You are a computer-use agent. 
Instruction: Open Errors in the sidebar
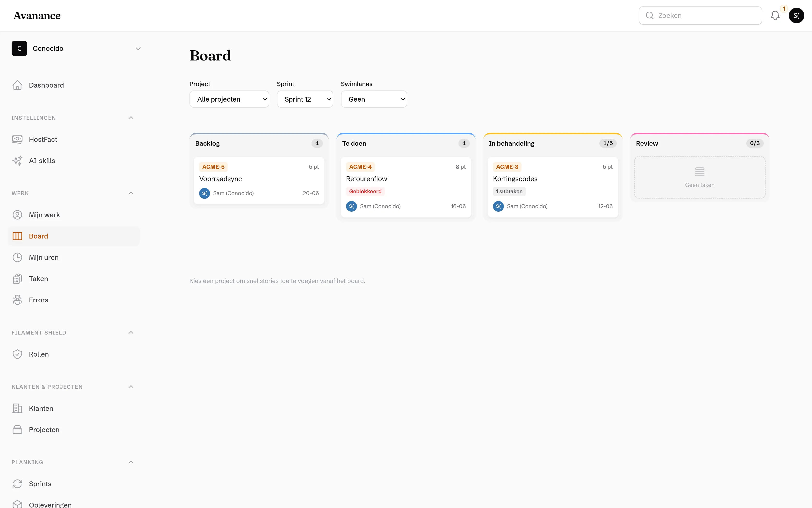click(x=73, y=300)
